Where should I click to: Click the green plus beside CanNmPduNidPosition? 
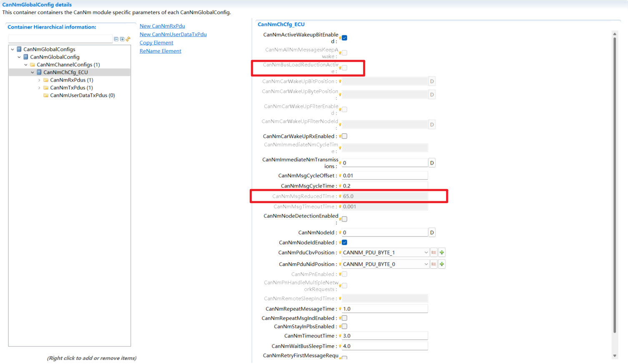click(x=442, y=264)
